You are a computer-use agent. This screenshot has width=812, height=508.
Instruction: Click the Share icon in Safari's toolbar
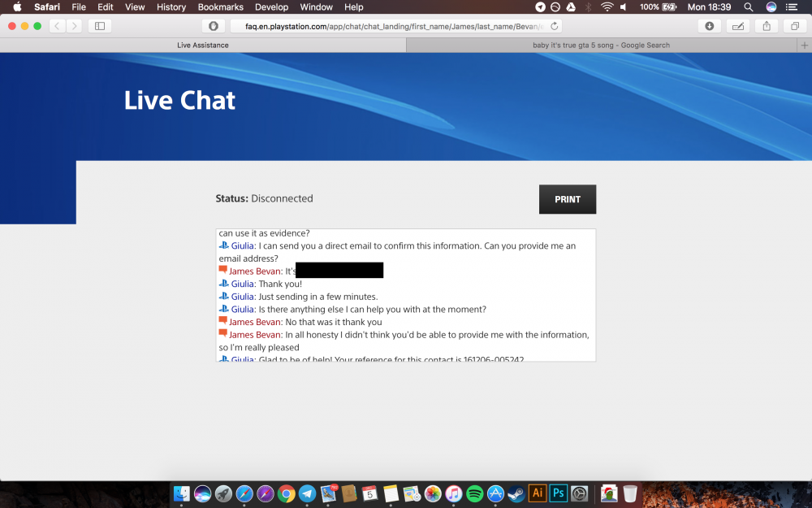(x=766, y=25)
